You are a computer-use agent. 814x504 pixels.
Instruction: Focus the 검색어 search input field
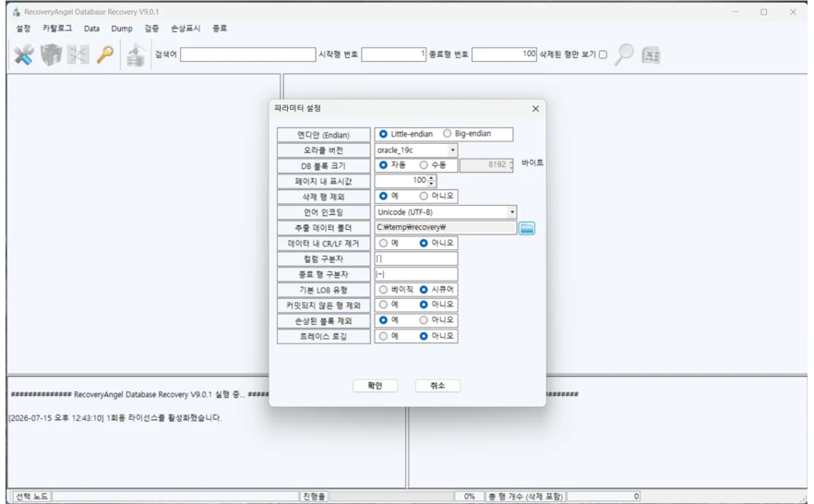247,54
